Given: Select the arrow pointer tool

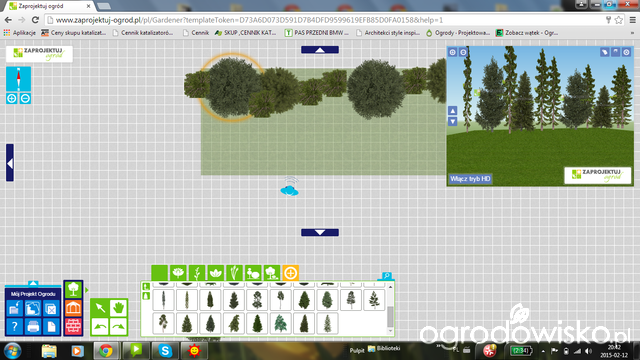Looking at the screenshot, I should coord(100,308).
